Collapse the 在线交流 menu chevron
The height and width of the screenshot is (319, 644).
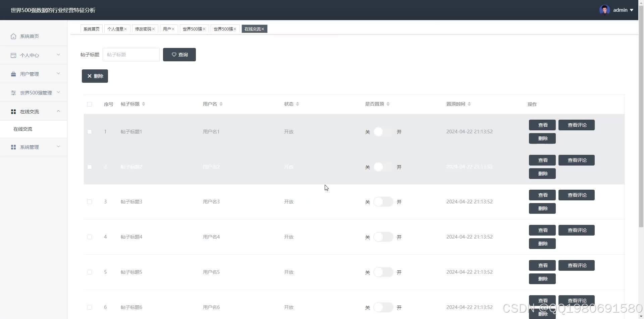[58, 111]
